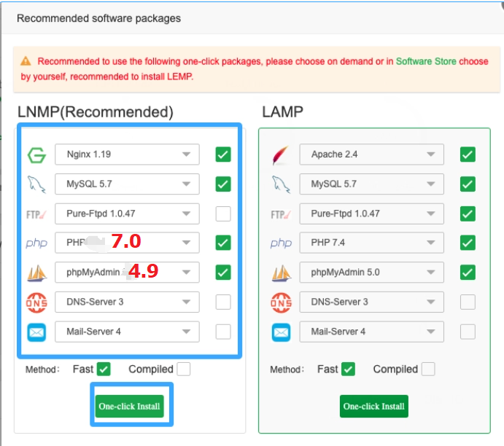
Task: Enable DNS-Server 3 in LNMP
Action: coord(223,302)
